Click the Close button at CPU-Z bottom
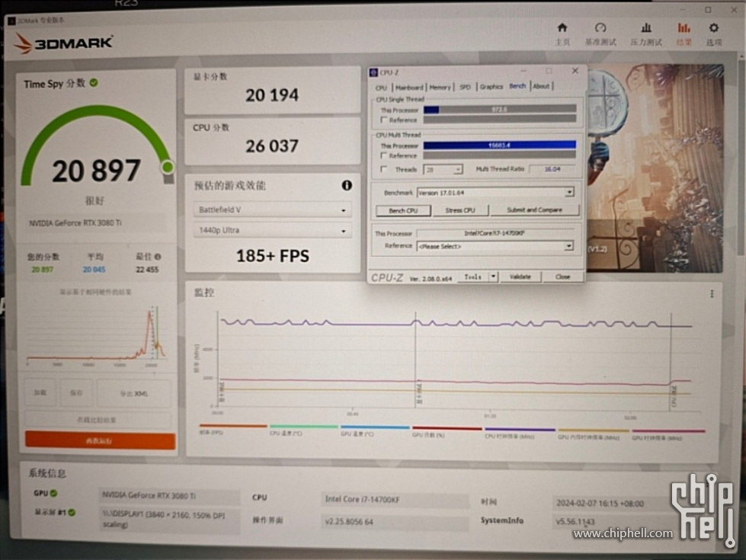746x560 pixels. [x=562, y=277]
